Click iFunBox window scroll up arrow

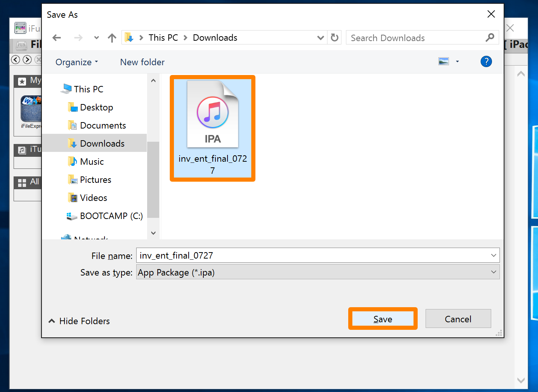(521, 74)
